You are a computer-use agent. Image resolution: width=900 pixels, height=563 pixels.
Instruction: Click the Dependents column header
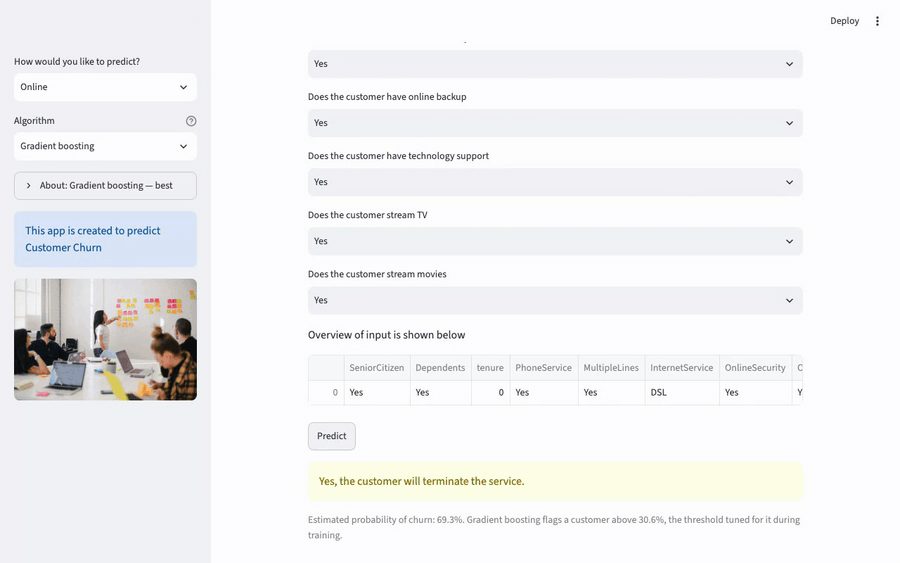pos(440,367)
